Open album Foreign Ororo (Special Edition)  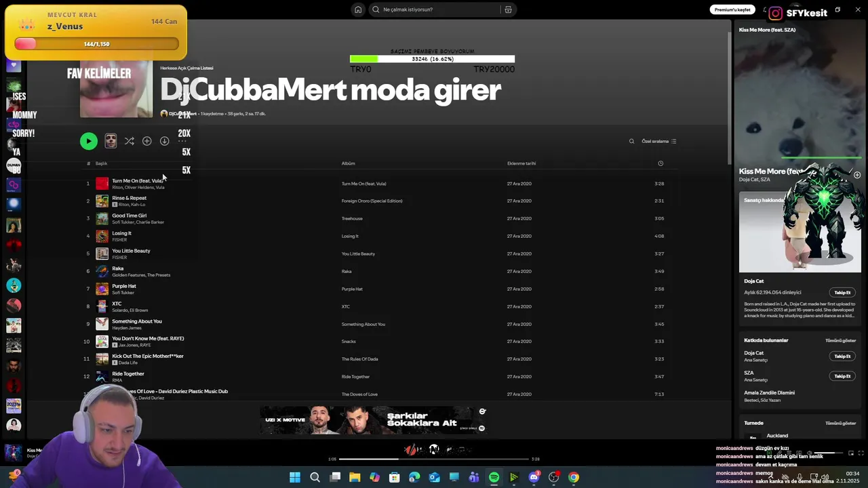click(372, 201)
